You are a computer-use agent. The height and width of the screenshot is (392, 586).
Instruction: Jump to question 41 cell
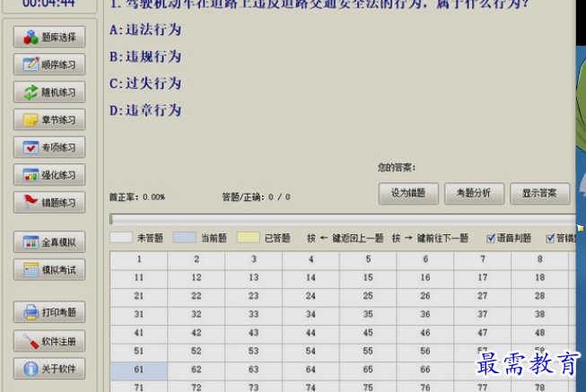139,334
